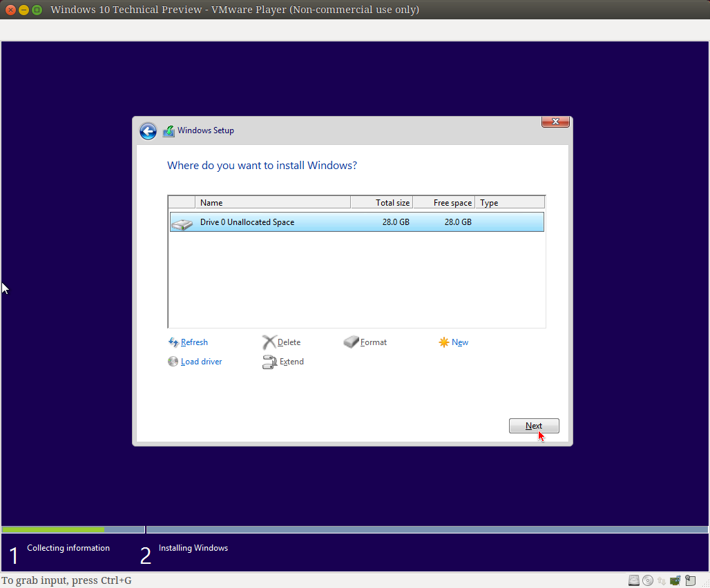Click the Format partition option

pos(365,342)
